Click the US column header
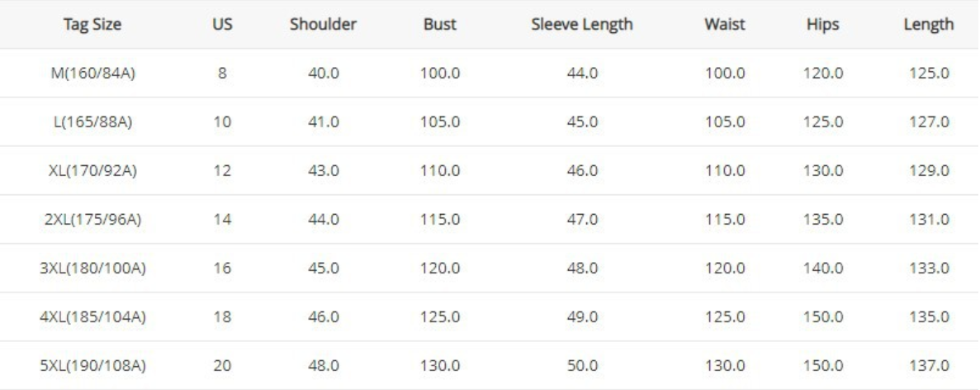Image resolution: width=980 pixels, height=390 pixels. pyautogui.click(x=221, y=25)
